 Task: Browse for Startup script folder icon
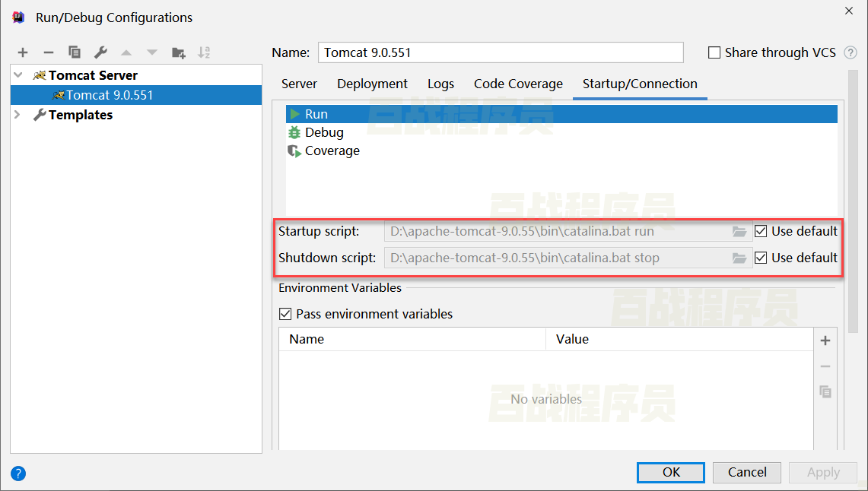(739, 231)
